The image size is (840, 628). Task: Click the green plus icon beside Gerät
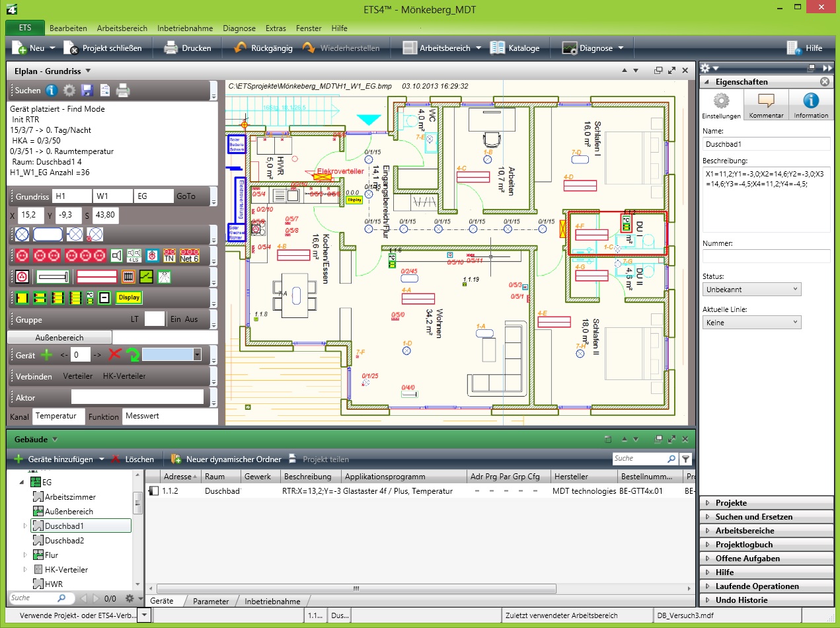46,355
